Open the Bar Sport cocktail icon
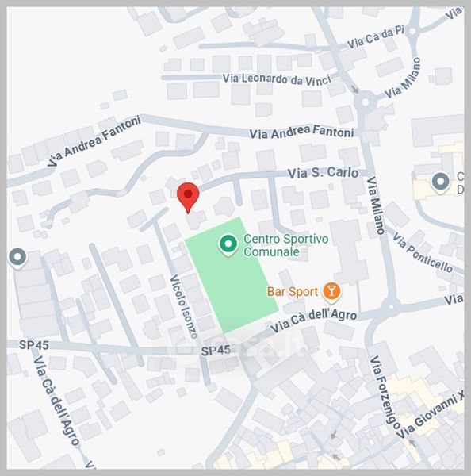Screen dimensions: 471x476 pos(331,293)
